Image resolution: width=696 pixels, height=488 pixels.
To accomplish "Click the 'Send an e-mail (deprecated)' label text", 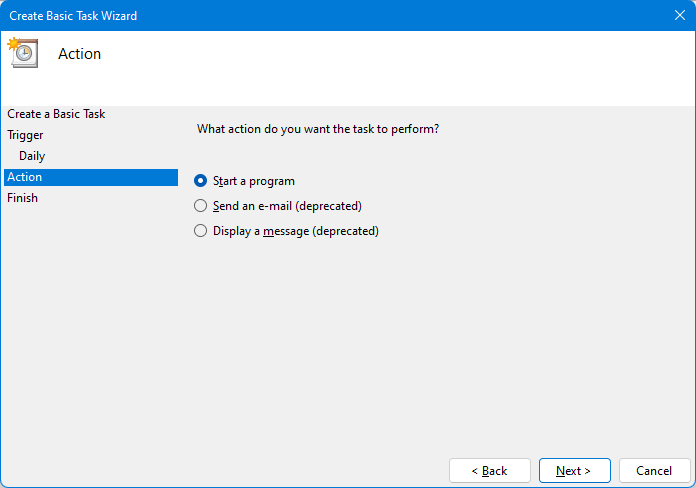I will (x=287, y=206).
